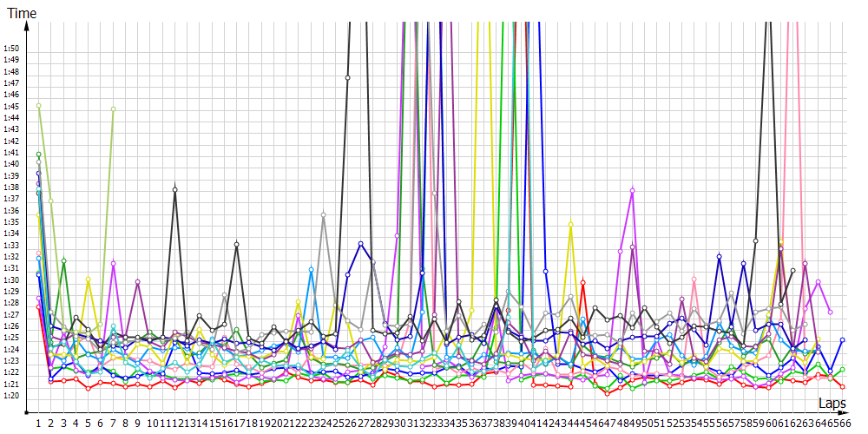This screenshot has width=868, height=434.
Task: Click the black data point near 1:47 at lap 26
Action: coord(348,78)
